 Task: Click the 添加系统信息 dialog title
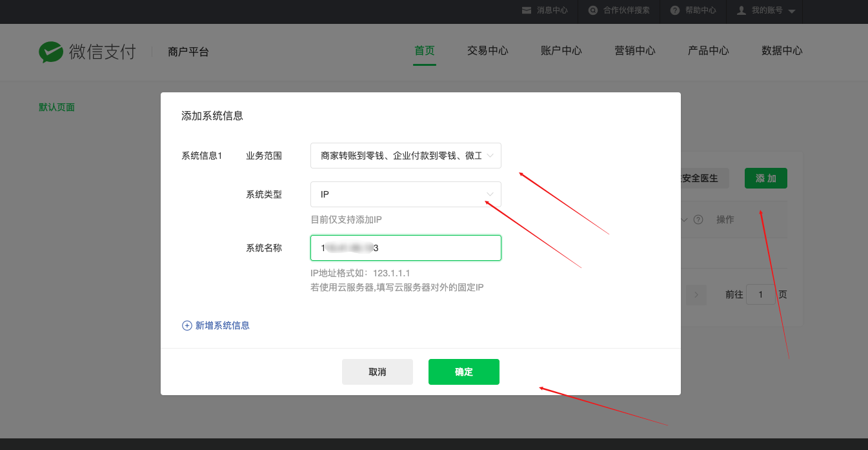point(212,116)
